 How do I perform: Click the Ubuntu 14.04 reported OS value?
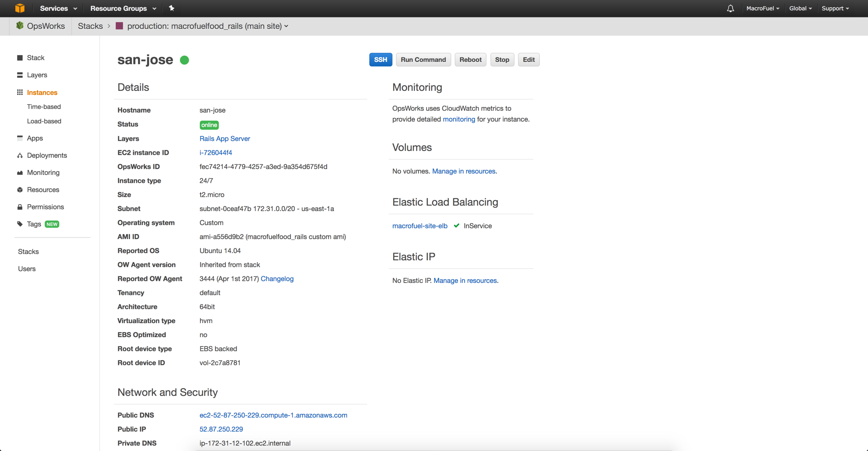pos(220,251)
